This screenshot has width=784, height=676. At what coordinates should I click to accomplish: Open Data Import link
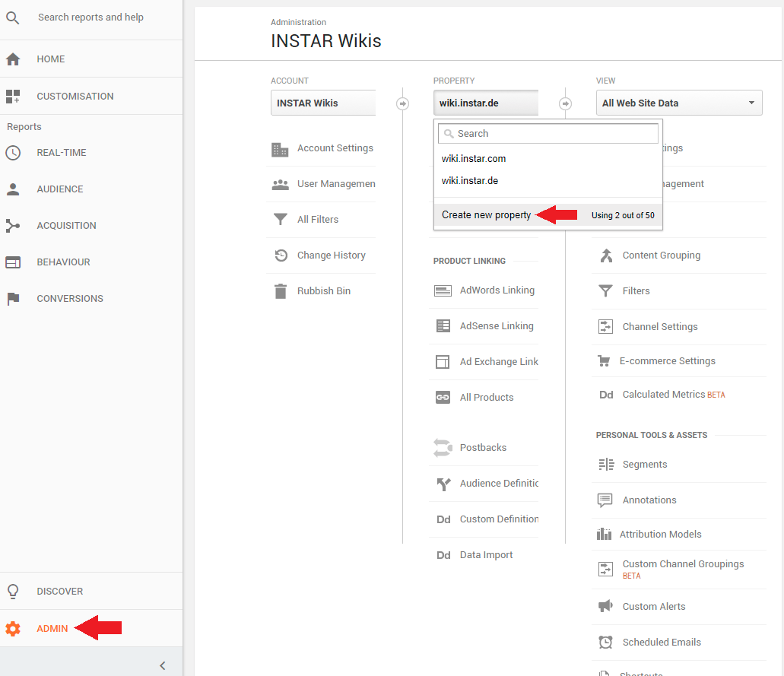click(x=486, y=555)
